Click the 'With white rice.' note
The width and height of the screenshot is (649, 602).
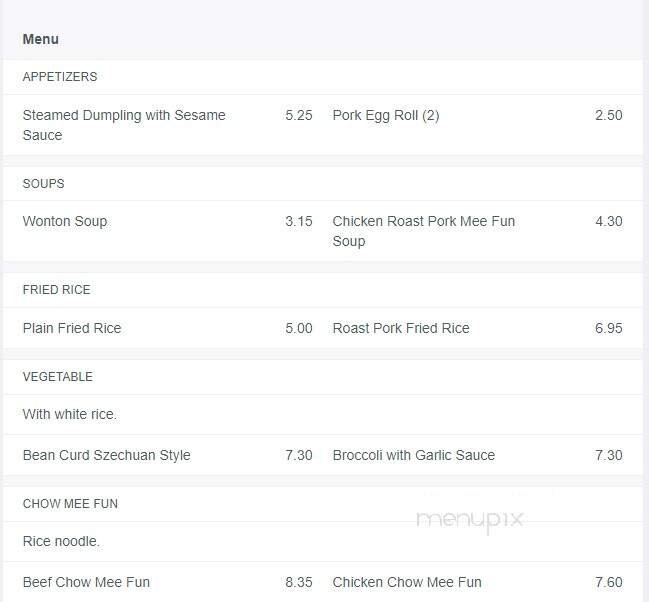(x=70, y=414)
